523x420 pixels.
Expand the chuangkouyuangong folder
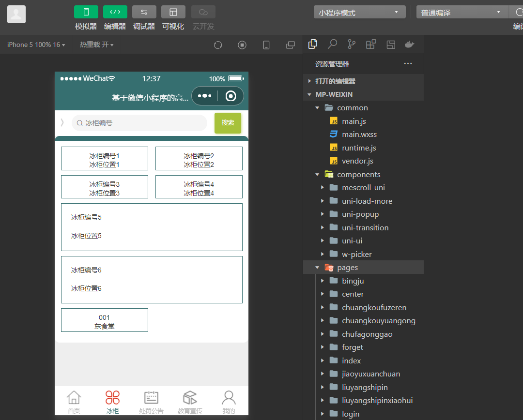coord(364,321)
